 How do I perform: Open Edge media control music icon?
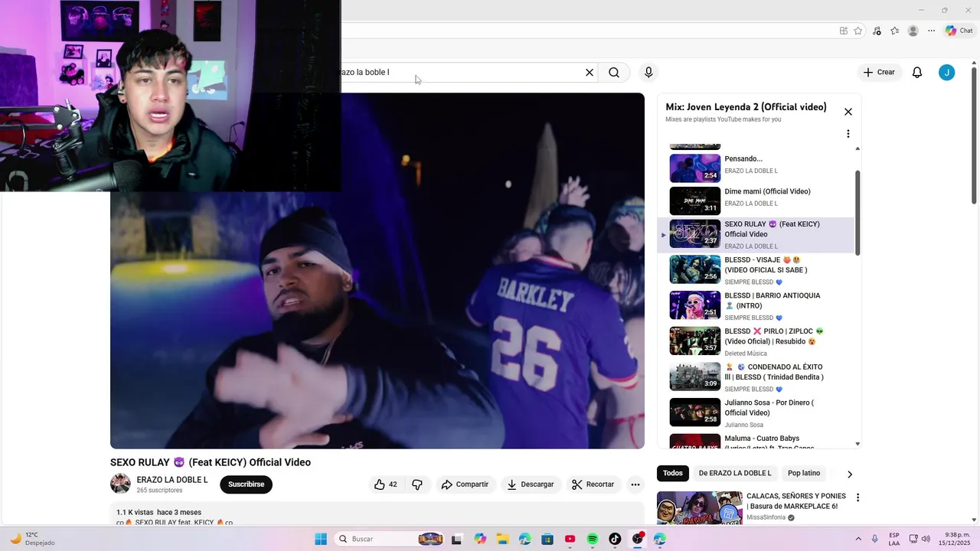point(877,31)
